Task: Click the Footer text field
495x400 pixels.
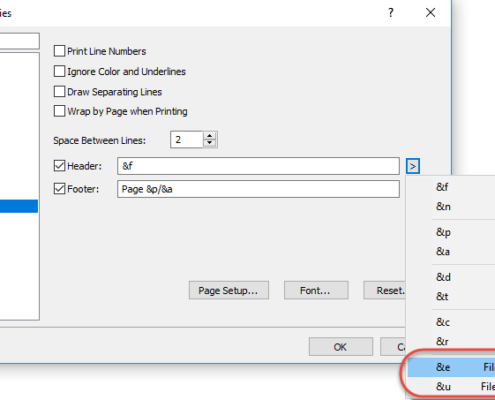Action: coord(258,189)
